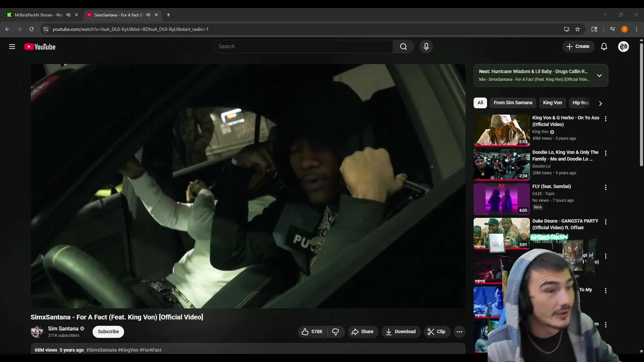Viewport: 644px width, 362px height.
Task: Open Sim Santana channel avatar
Action: pyautogui.click(x=37, y=332)
